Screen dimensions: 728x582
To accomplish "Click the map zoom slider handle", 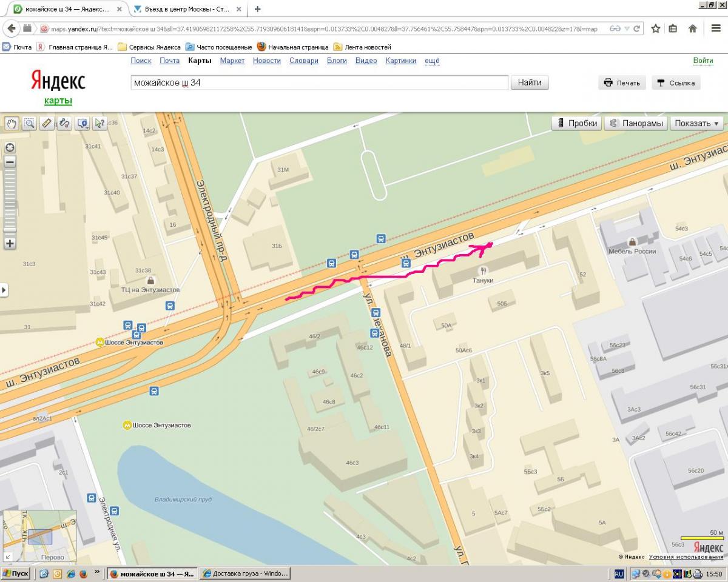I will (x=10, y=230).
